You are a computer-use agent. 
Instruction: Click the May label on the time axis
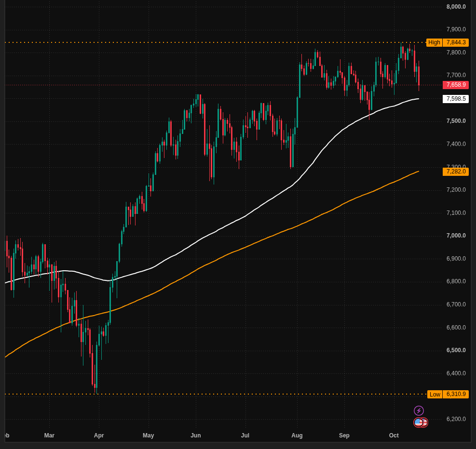coord(148,436)
